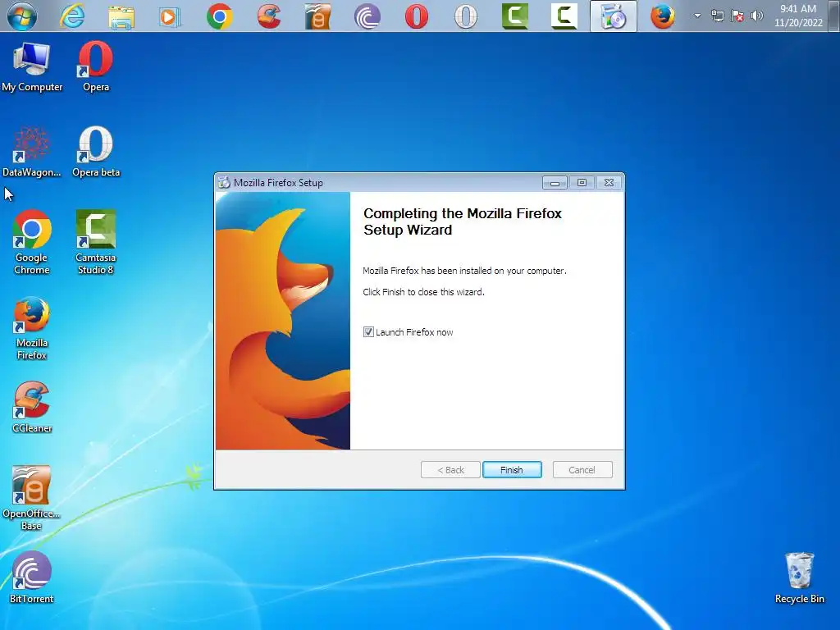The height and width of the screenshot is (630, 840).
Task: Click the Cancel button in setup wizard
Action: pos(582,470)
